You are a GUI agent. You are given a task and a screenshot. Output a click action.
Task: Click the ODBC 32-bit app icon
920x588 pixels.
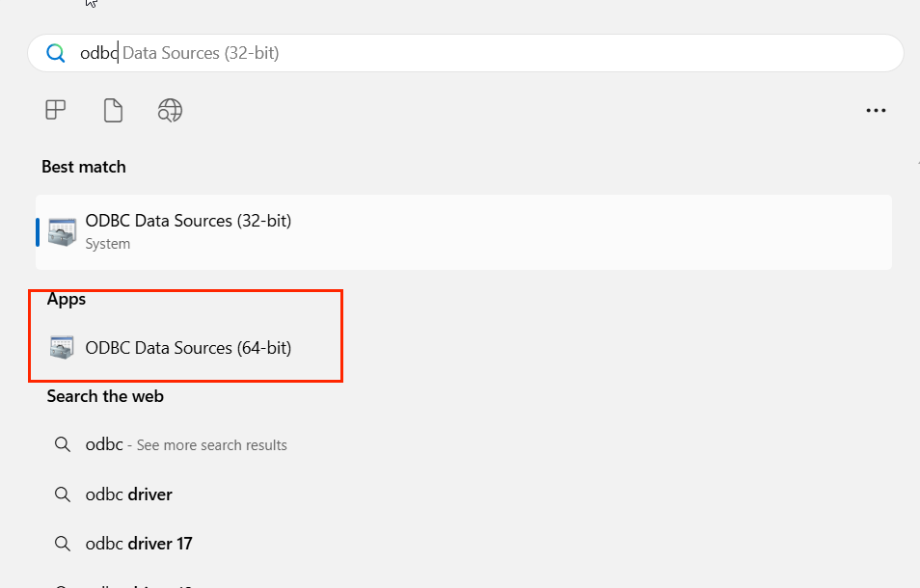62,231
